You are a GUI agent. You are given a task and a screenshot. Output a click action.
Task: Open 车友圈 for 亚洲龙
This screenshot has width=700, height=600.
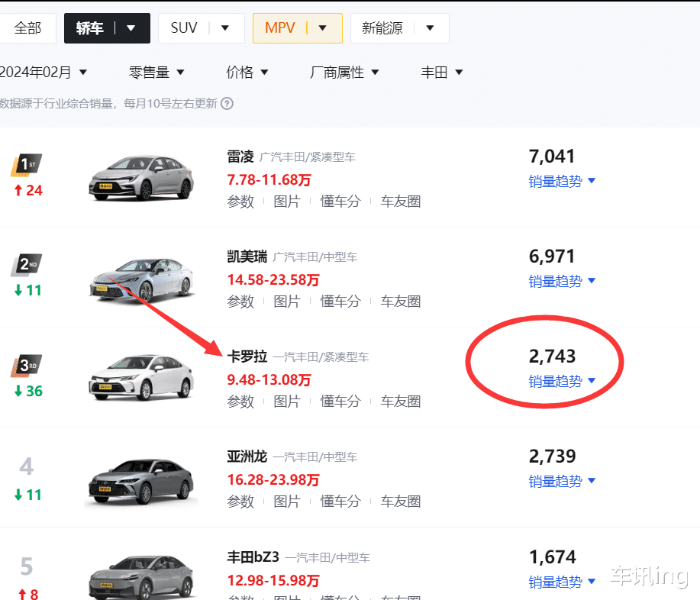click(x=401, y=502)
